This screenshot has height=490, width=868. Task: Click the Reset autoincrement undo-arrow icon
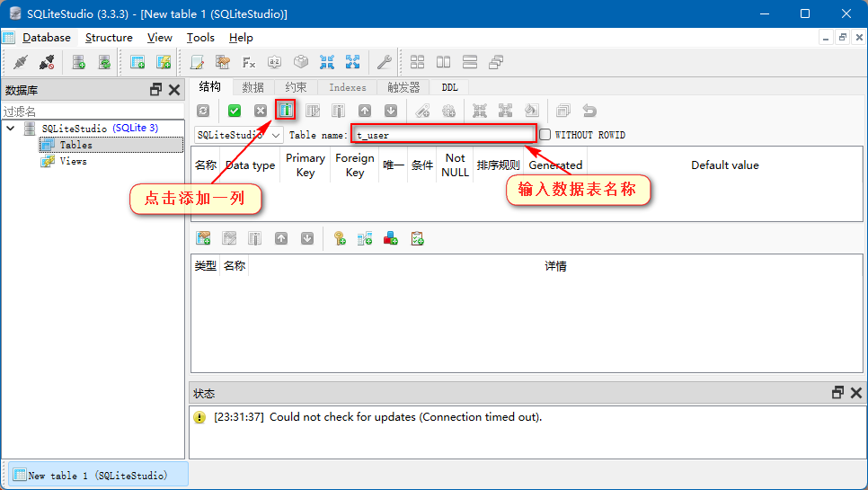point(589,111)
